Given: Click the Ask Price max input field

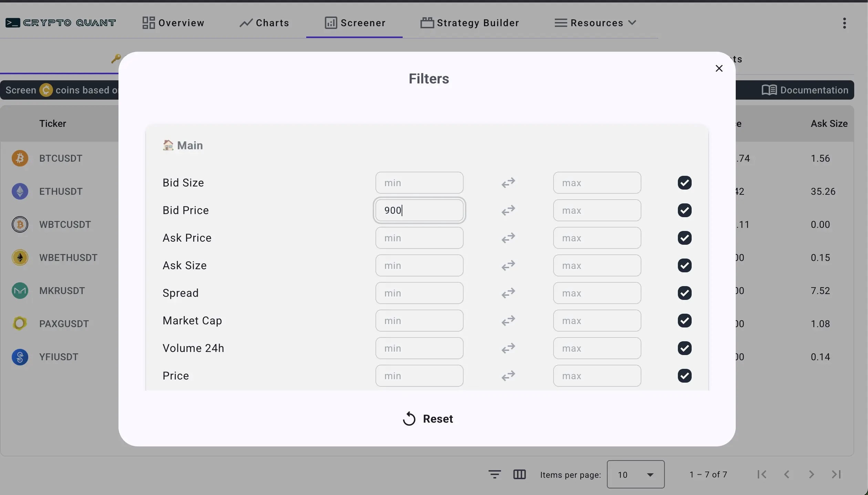Looking at the screenshot, I should 597,238.
